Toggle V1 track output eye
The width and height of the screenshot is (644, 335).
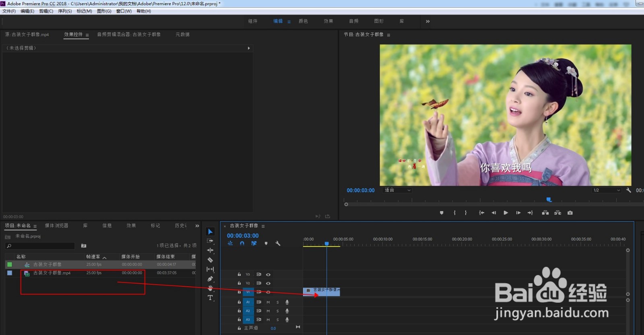tap(268, 292)
